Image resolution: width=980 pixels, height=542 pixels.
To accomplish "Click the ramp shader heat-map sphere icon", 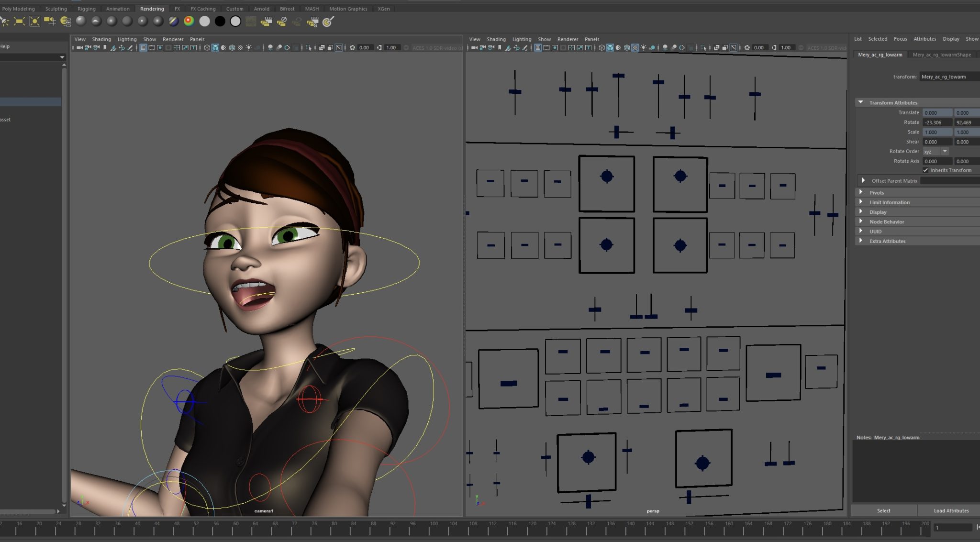I will [x=189, y=21].
